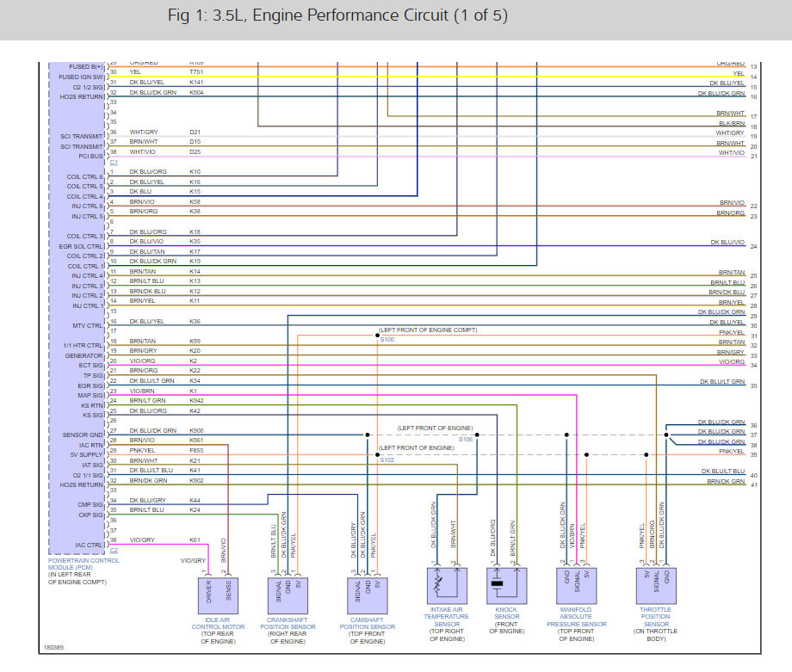Viewport: 792px width, 672px height.
Task: Click the 'MAP SIG' pin label
Action: [90, 395]
